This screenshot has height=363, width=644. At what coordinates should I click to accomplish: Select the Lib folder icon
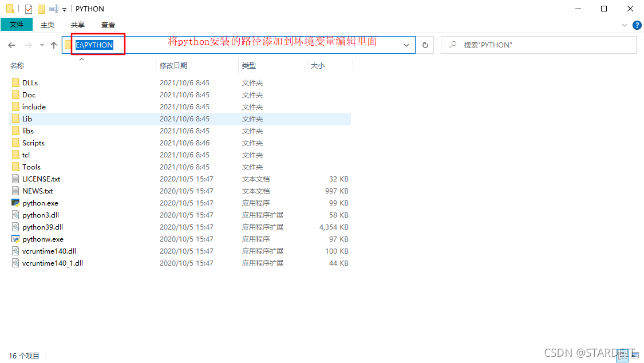coord(15,119)
